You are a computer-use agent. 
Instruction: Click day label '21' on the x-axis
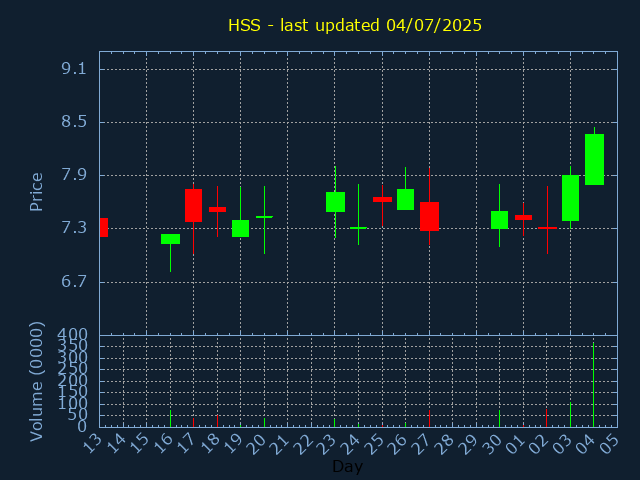pos(280,444)
